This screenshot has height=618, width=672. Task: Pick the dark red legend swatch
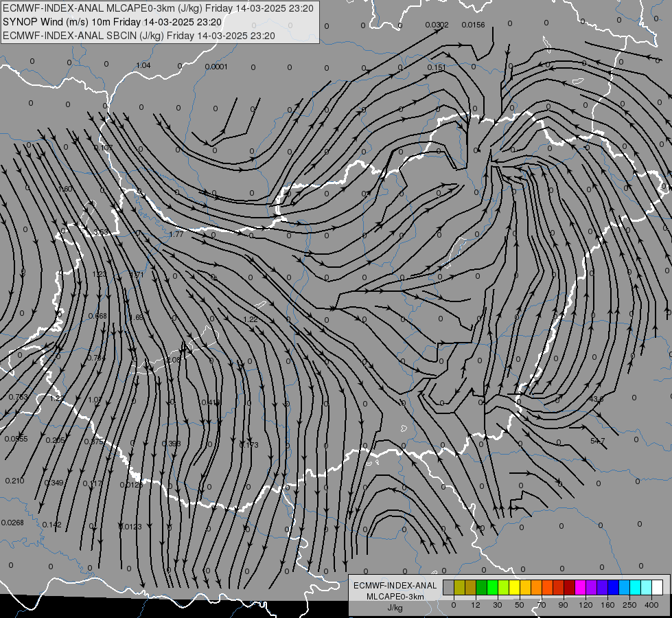tap(570, 587)
